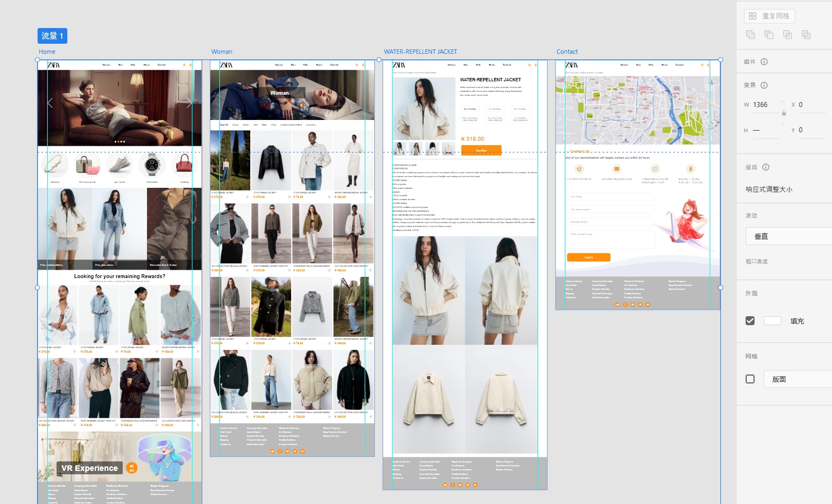Click the white fill color swatch

[x=772, y=321]
